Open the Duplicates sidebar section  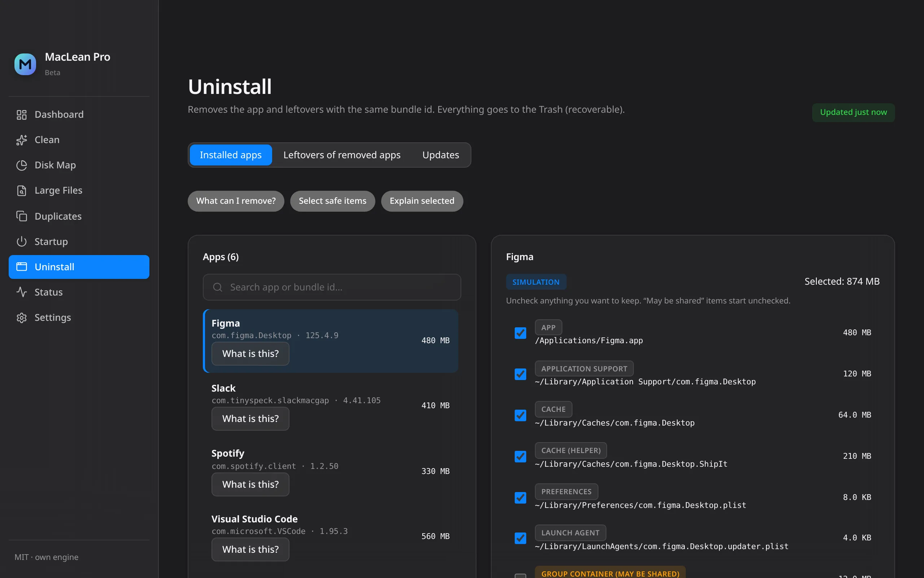(x=79, y=216)
